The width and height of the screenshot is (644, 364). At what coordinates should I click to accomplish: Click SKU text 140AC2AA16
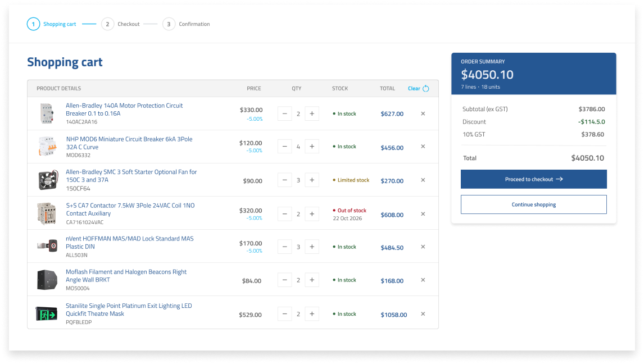point(81,122)
